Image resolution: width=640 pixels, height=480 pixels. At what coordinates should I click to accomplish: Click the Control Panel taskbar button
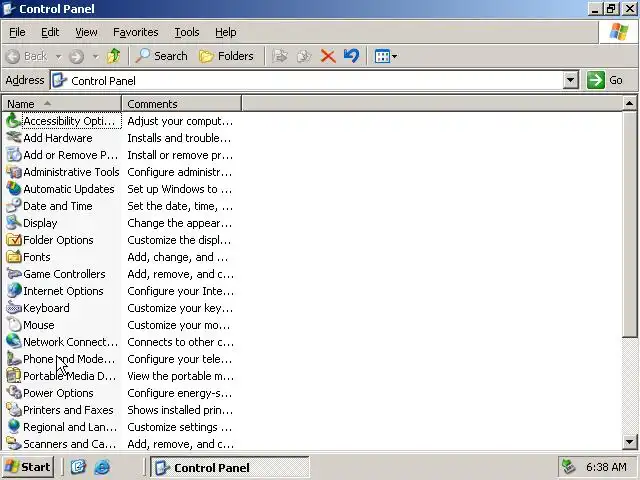coord(230,467)
